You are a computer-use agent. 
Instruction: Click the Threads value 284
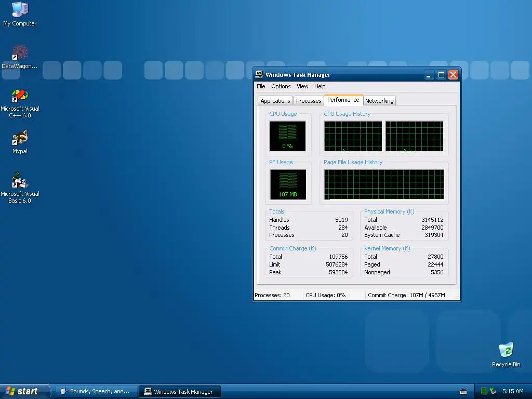[x=343, y=228]
